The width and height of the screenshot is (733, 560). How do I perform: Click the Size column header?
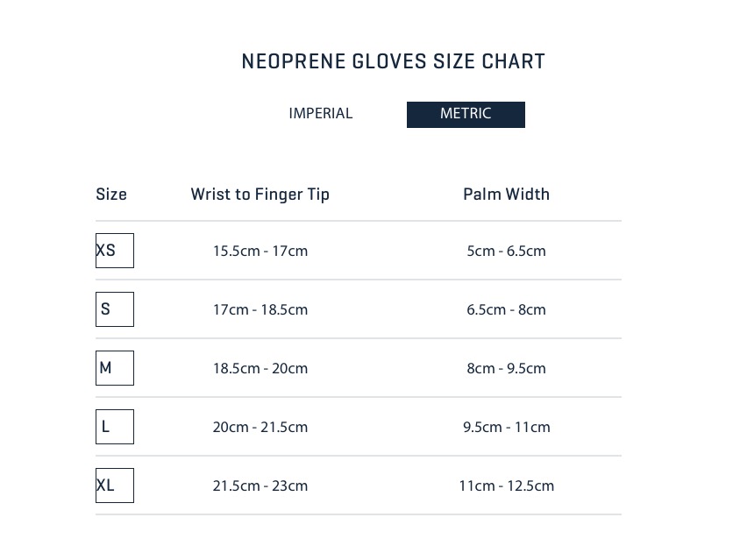[x=111, y=195]
